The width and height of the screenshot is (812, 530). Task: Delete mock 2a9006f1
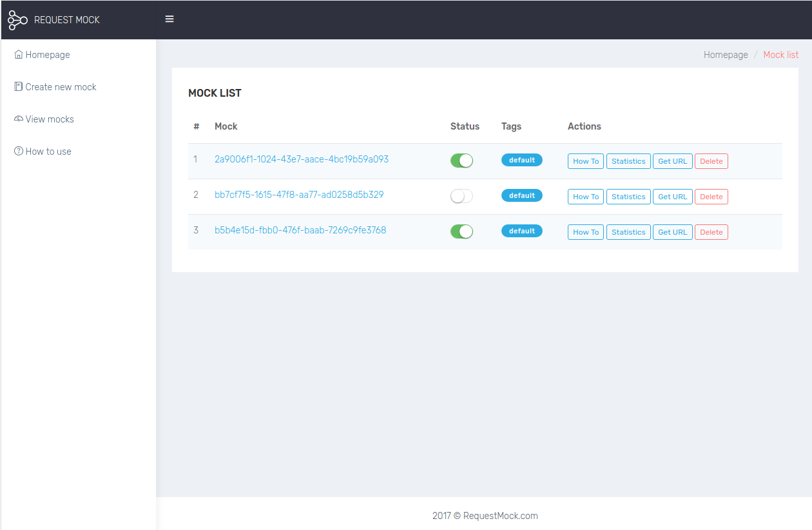point(711,161)
